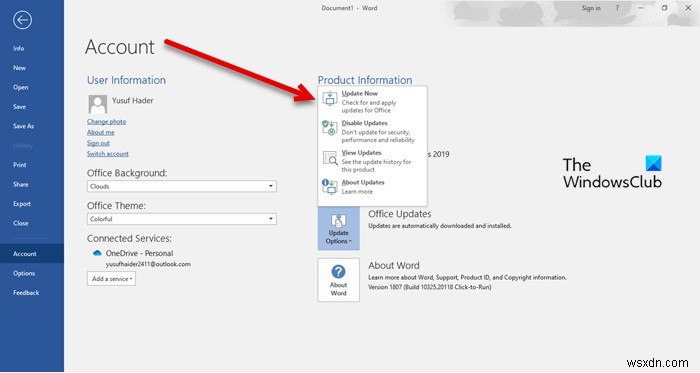Click the View Updates magnifier icon
The height and width of the screenshot is (373, 700).
[330, 158]
